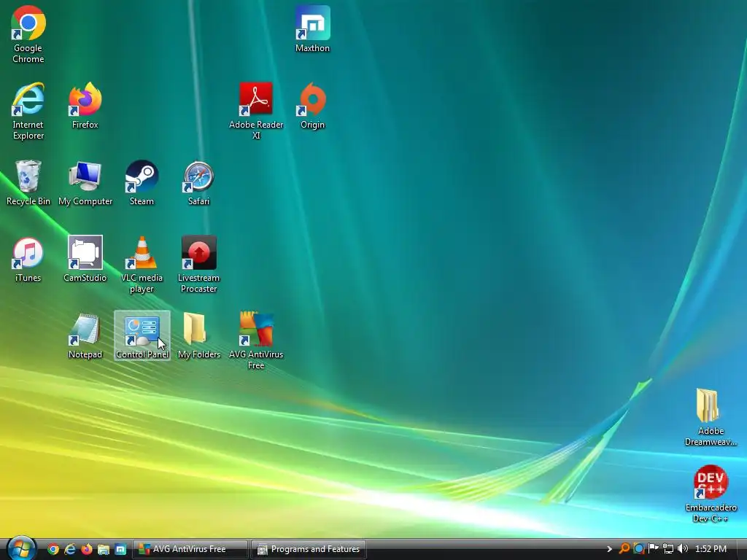Screen dimensions: 747x560
Task: Open the network status tray icon
Action: [668, 549]
